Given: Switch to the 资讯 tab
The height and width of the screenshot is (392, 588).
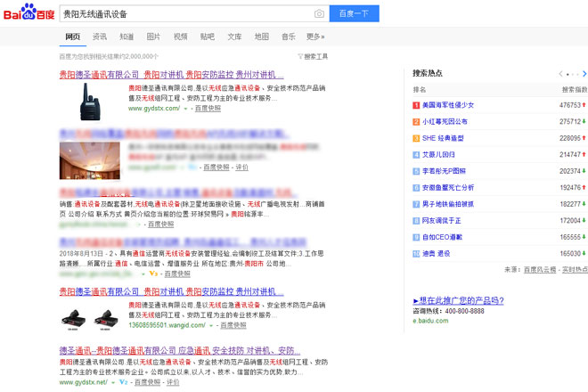Looking at the screenshot, I should tap(100, 37).
